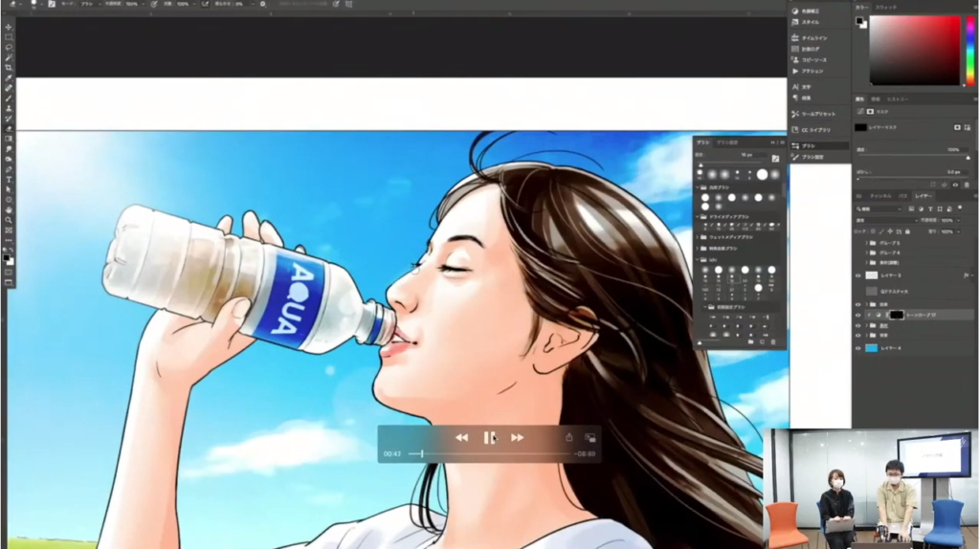Open the layer filter type dropdown

coord(879,209)
